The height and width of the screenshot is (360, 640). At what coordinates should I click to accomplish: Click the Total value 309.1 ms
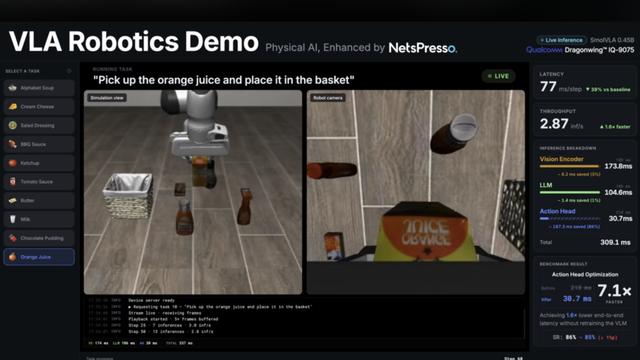pyautogui.click(x=615, y=242)
